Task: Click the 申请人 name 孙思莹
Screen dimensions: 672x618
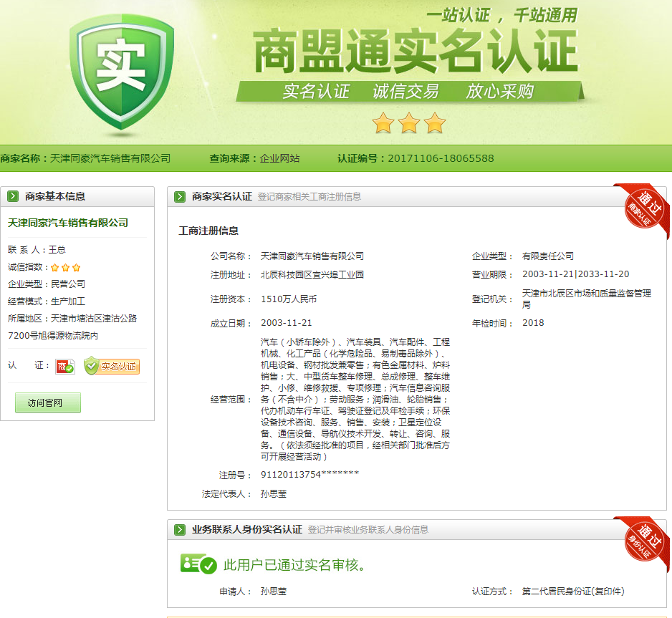Action: 274,592
